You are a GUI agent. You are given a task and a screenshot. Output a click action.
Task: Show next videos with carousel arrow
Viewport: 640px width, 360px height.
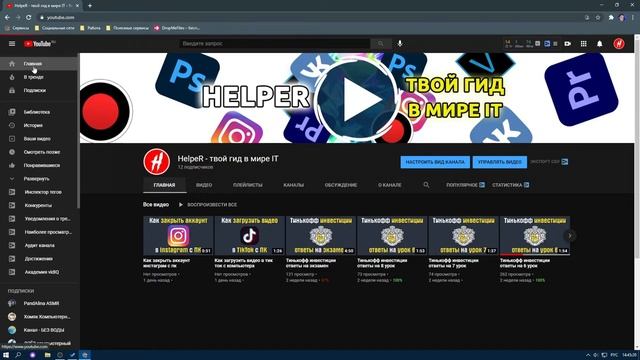[x=570, y=236]
